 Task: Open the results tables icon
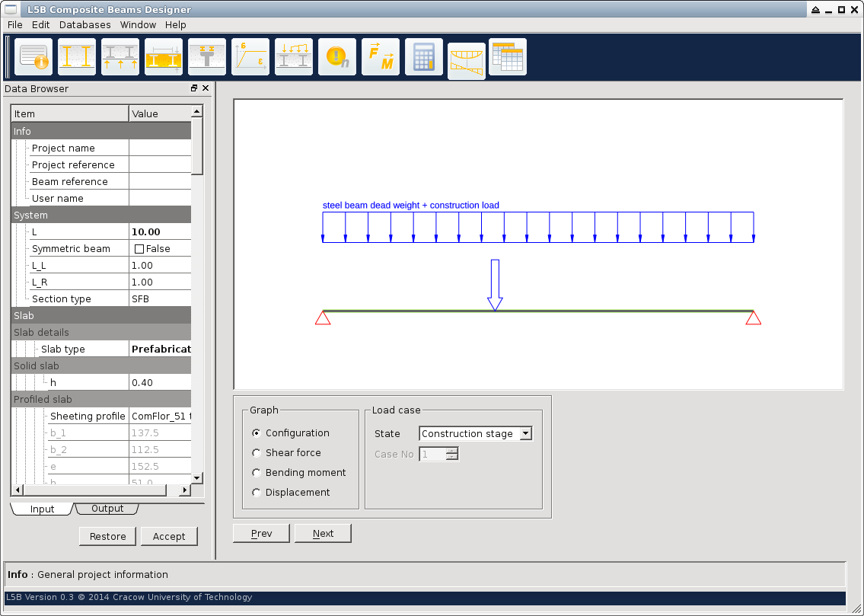(x=508, y=57)
